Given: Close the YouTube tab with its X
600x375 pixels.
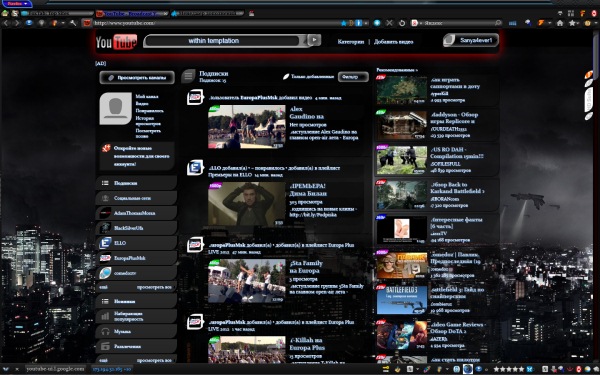Looking at the screenshot, I should (x=165, y=13).
